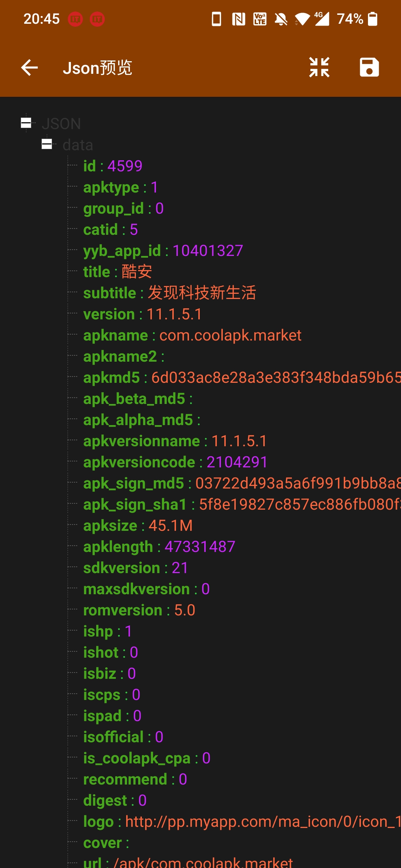The height and width of the screenshot is (868, 401).
Task: Select the 'apkname : com.coolapk.market' row
Action: point(192,335)
